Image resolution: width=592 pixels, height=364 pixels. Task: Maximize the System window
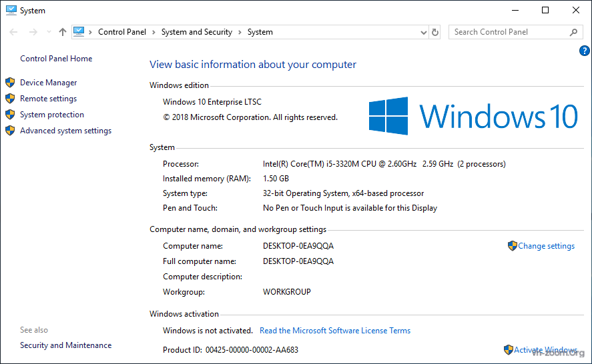pyautogui.click(x=545, y=10)
